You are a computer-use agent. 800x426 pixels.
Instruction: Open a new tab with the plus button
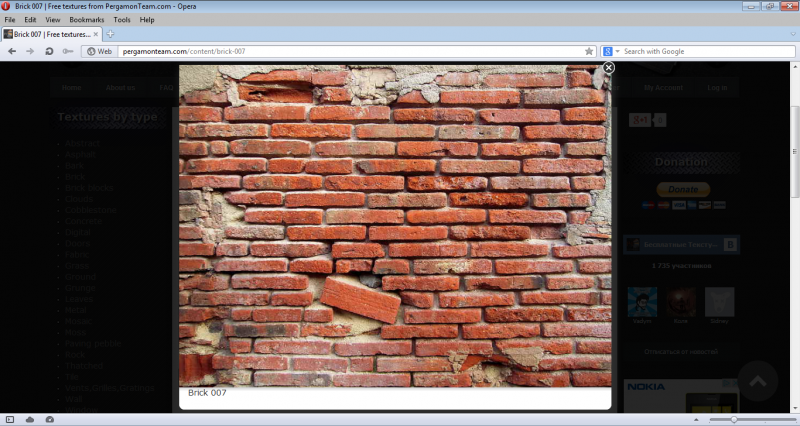coord(110,34)
